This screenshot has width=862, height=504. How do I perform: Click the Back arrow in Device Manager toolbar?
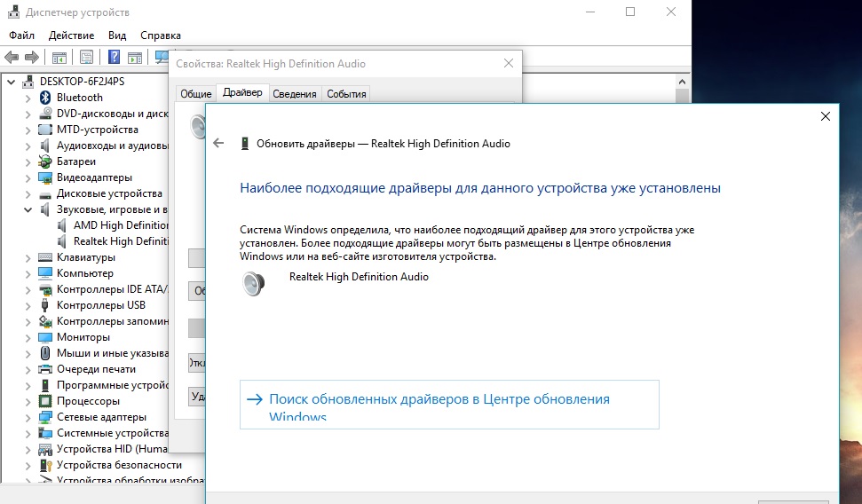point(12,57)
